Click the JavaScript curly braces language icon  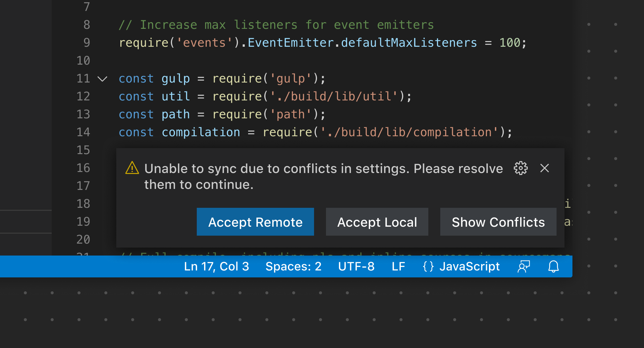[x=428, y=266]
